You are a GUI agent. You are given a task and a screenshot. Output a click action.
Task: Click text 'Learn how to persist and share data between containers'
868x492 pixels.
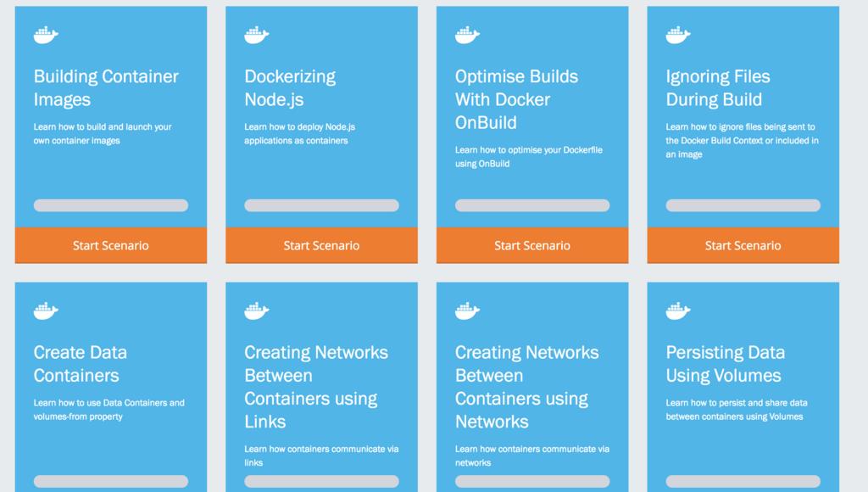click(737, 410)
